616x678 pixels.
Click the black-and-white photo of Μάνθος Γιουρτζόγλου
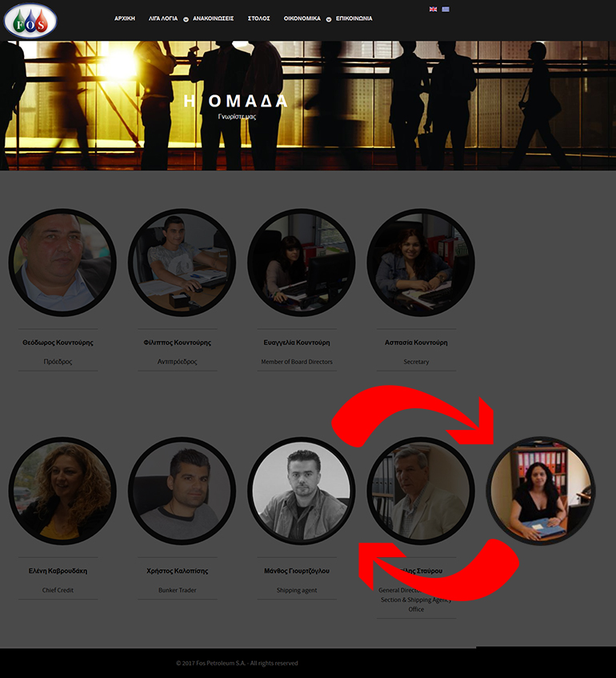coord(302,491)
